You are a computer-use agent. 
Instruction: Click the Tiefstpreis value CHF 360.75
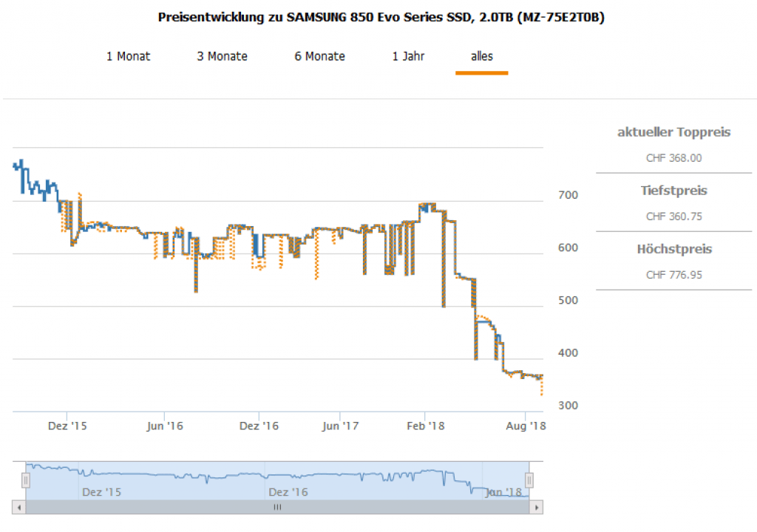673,216
